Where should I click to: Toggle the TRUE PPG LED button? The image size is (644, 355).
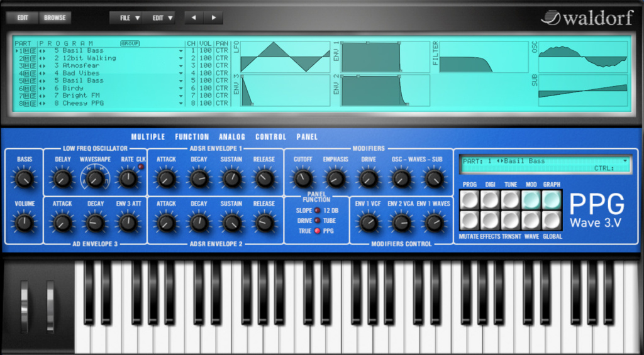(x=317, y=231)
